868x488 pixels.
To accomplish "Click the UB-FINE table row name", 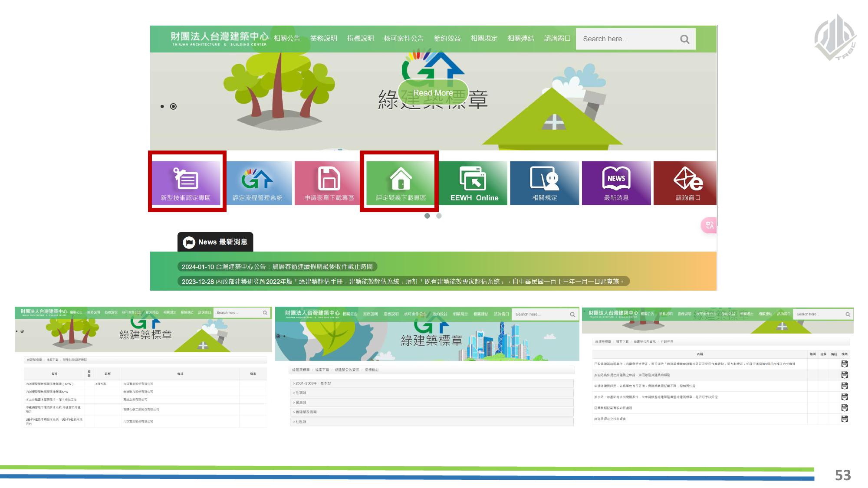I will click(x=54, y=422).
